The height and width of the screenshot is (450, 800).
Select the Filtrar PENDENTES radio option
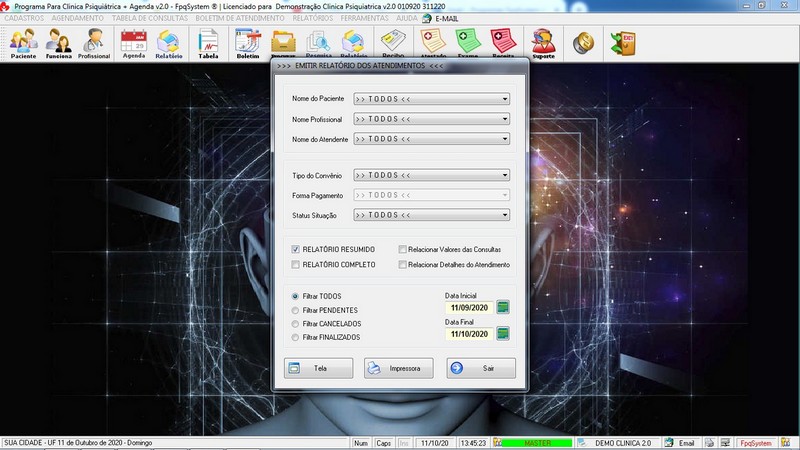[295, 311]
